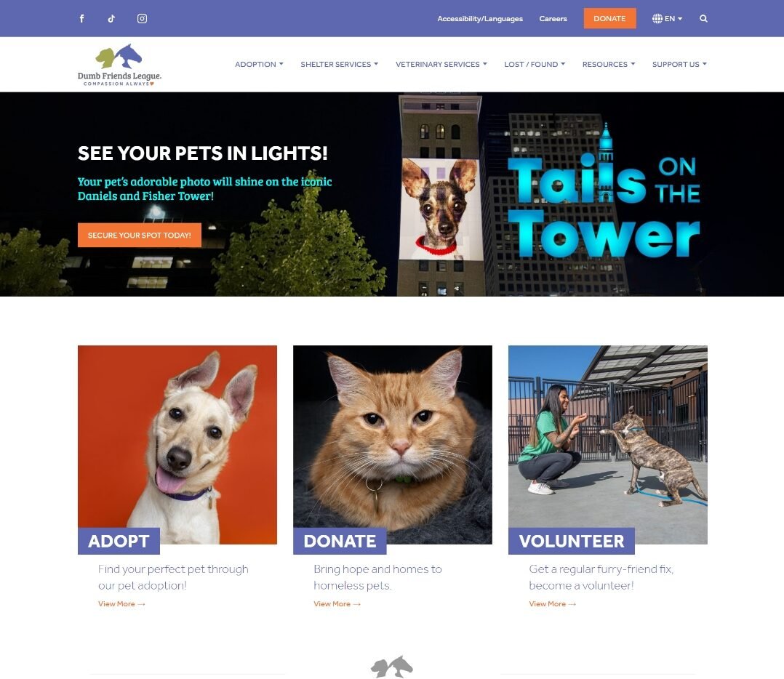Click Secure Your Spot Today button

[x=140, y=235]
